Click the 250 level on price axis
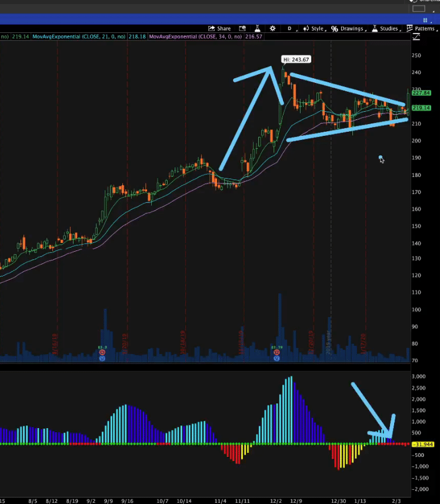This screenshot has height=504, width=440. coord(416,55)
